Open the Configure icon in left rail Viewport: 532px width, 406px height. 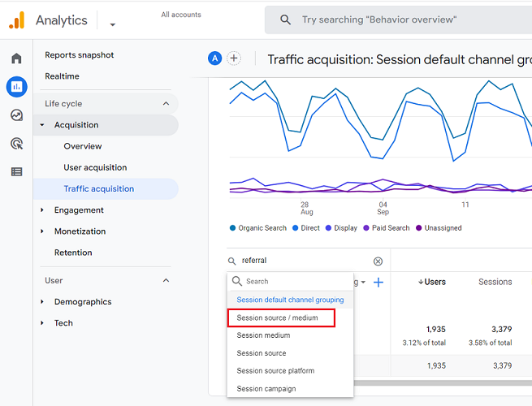(16, 171)
